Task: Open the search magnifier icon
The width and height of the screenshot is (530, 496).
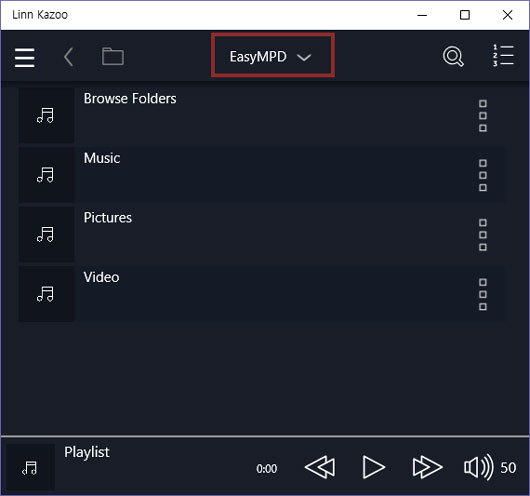Action: (x=453, y=56)
